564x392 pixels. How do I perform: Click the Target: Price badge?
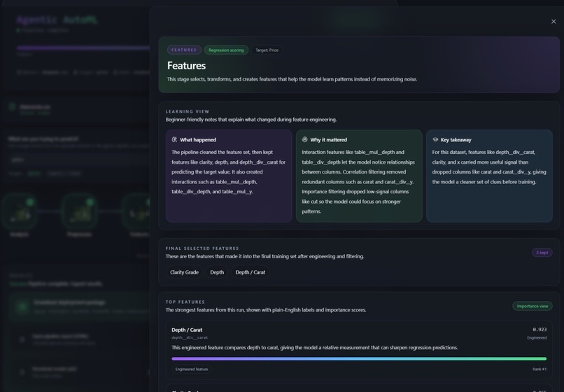click(267, 50)
